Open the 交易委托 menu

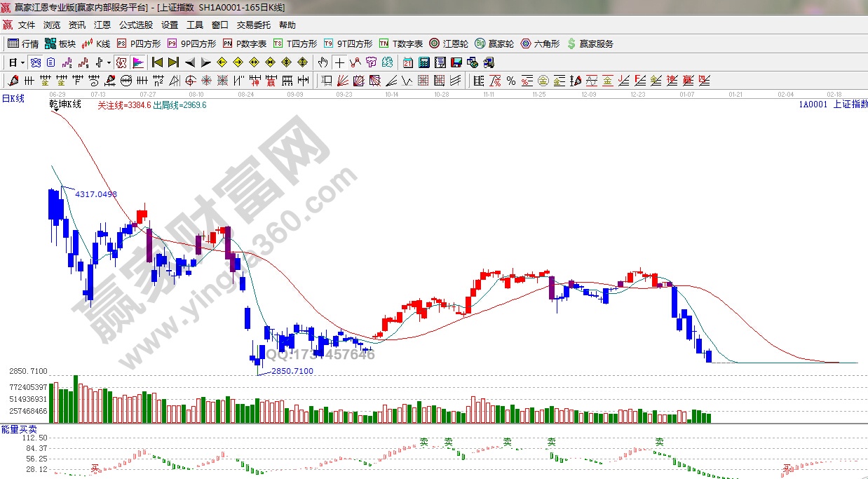click(253, 25)
